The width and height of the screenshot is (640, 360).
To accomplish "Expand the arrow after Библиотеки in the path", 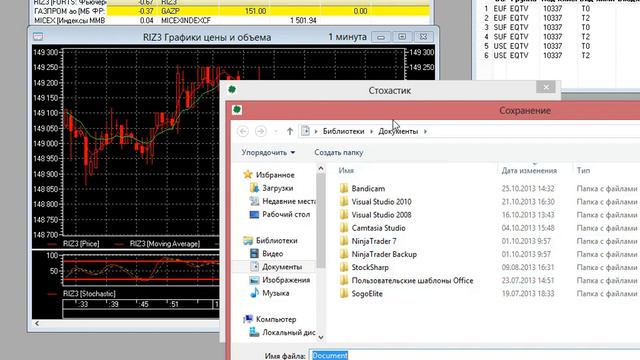I will 371,131.
